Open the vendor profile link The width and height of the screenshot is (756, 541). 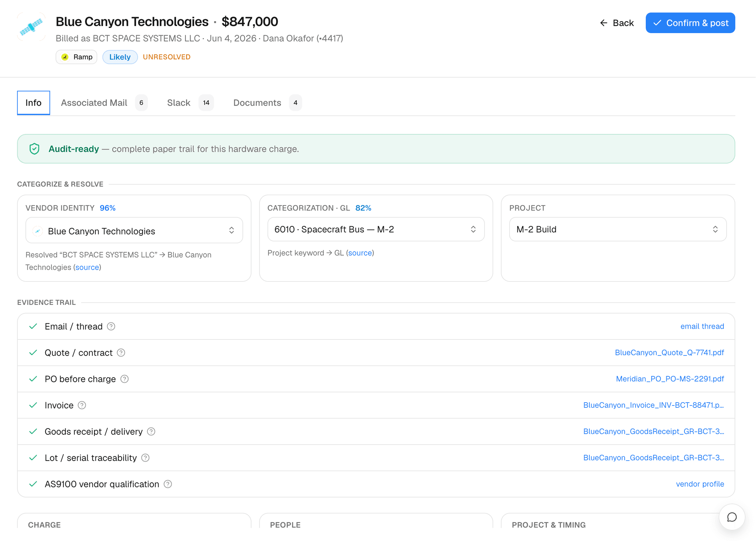(x=700, y=484)
